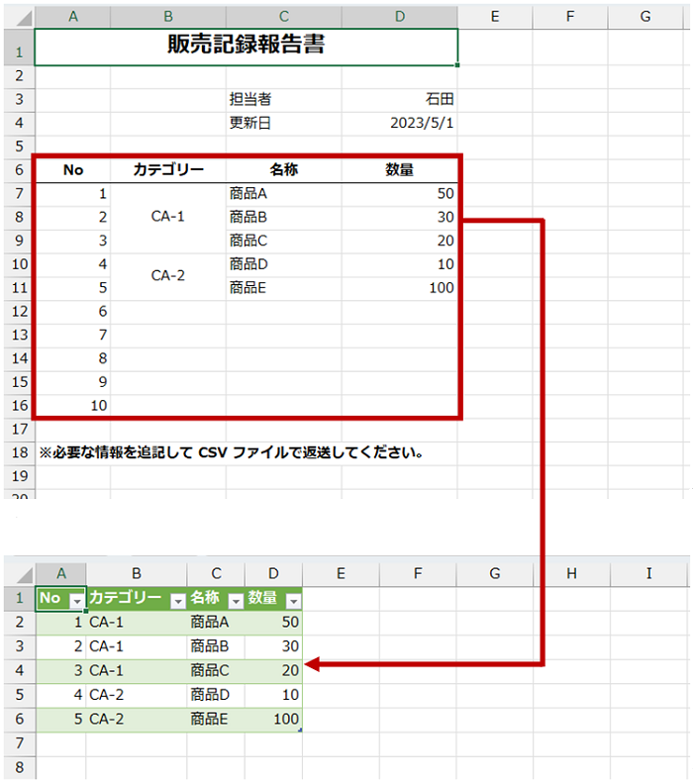Open the 数量 header filter dropdown
Screen dimensions: 693x784
point(292,601)
